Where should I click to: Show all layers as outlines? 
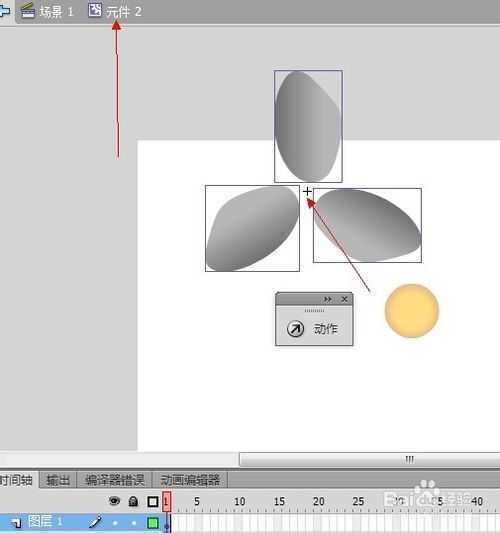153,502
